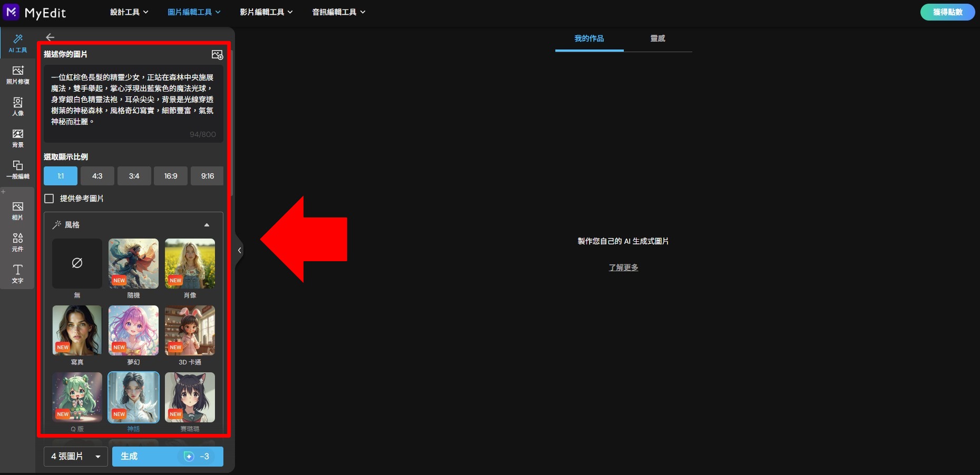The height and width of the screenshot is (475, 980).
Task: Open the AI 工具 sidebar icon
Action: point(17,43)
